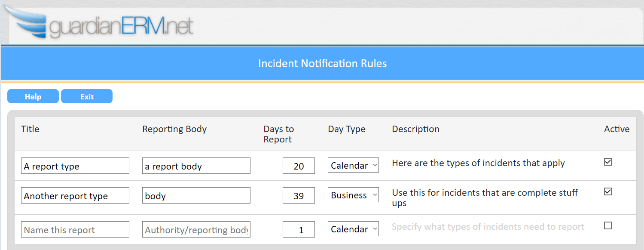Click the Days to Report field showing 20

[299, 166]
